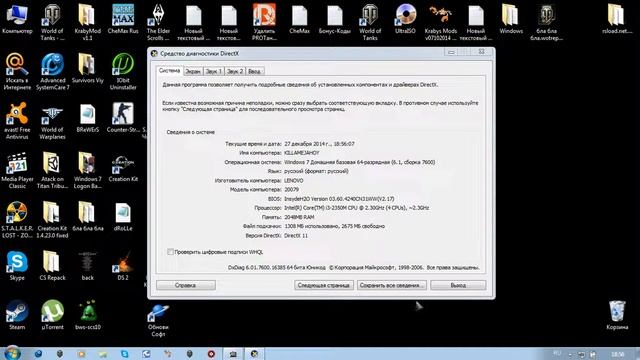Image resolution: width=640 pixels, height=360 pixels.
Task: Launch World of Warplanes
Action: coord(52,121)
